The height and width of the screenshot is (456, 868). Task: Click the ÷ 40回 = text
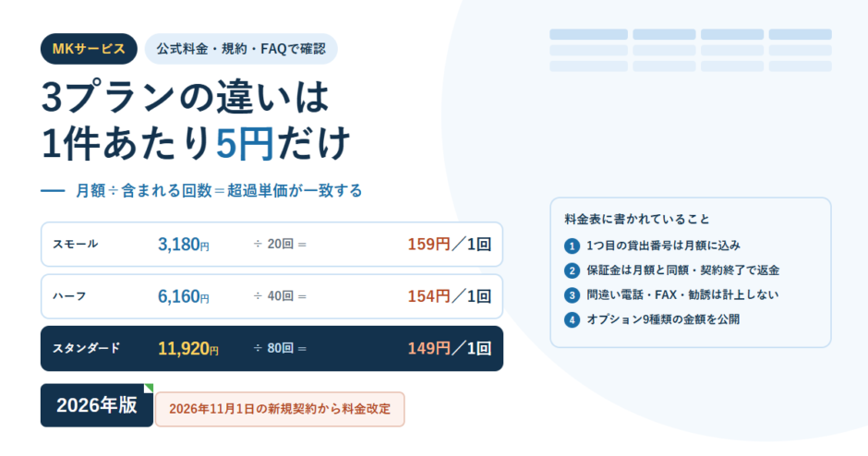[x=280, y=296]
